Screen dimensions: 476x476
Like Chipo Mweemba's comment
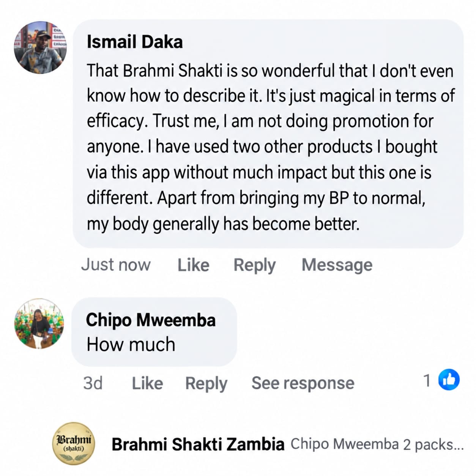pyautogui.click(x=147, y=383)
